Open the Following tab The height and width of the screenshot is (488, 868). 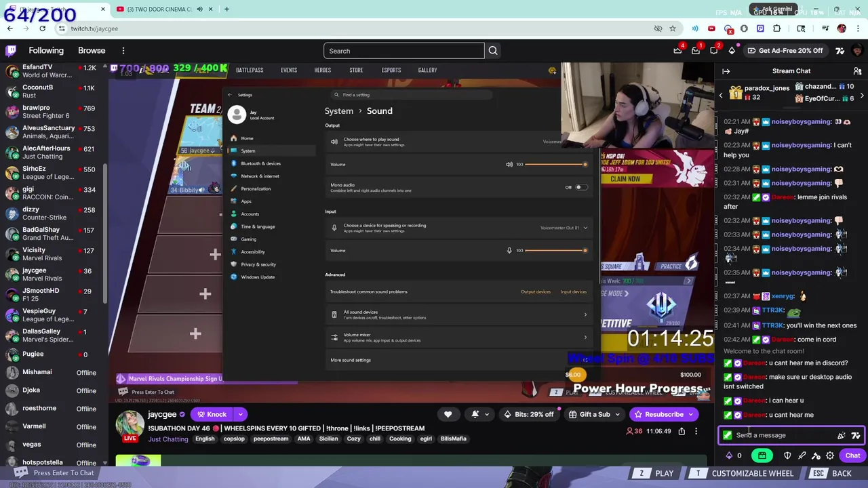[46, 51]
